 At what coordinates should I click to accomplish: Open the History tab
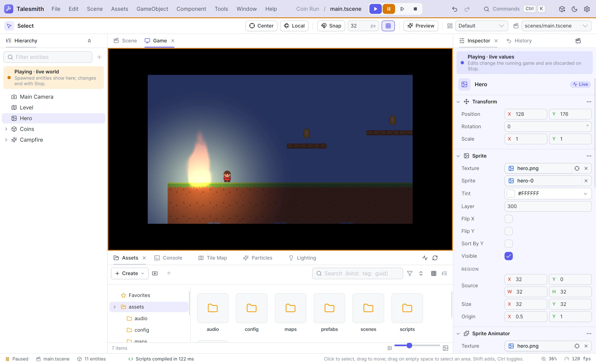point(519,41)
